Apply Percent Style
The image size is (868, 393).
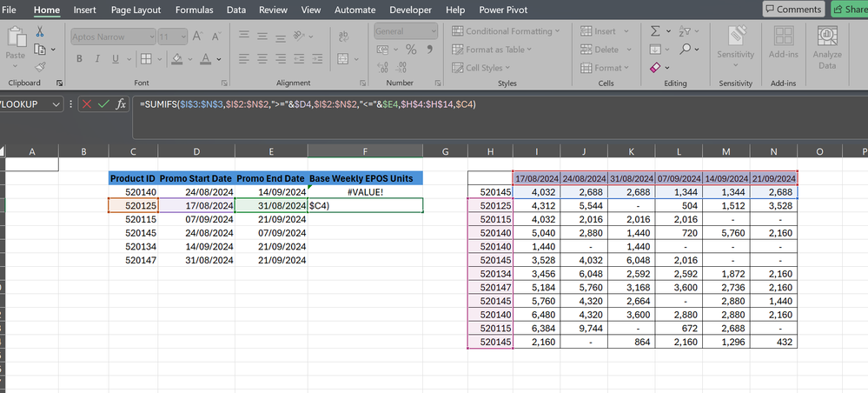pos(411,50)
